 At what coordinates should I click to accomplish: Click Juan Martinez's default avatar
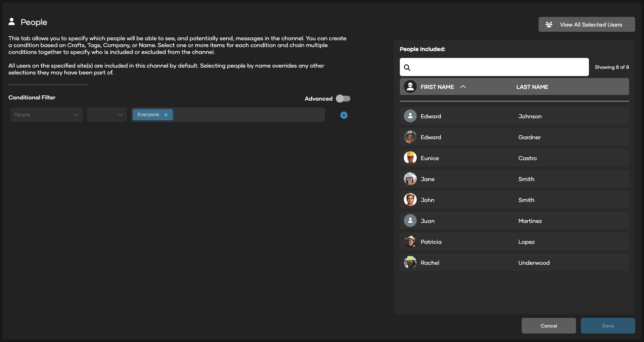pos(410,220)
